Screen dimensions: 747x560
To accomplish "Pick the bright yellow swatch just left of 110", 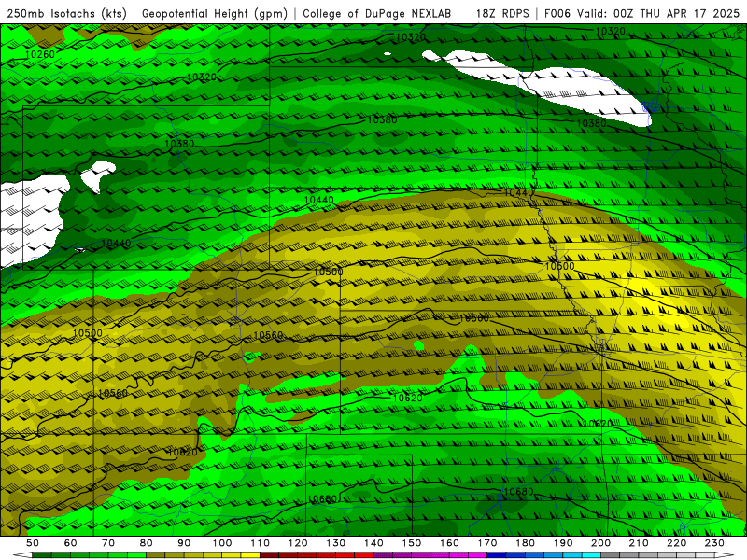I will point(250,555).
